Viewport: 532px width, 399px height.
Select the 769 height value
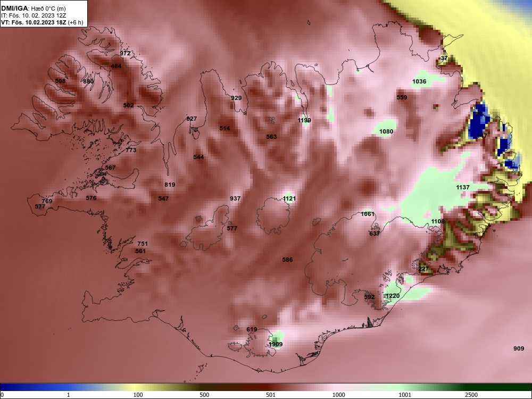click(x=47, y=201)
